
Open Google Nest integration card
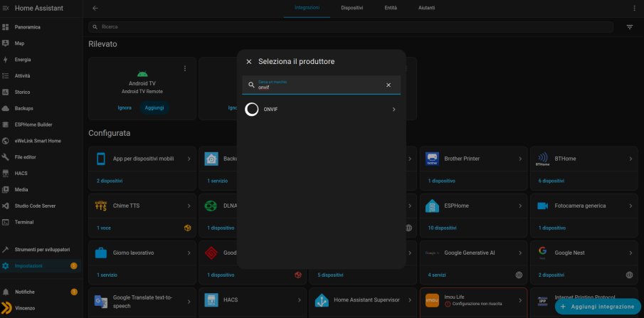point(584,263)
